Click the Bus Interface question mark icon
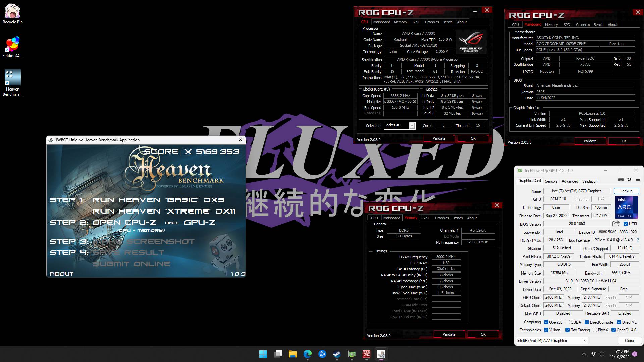 (x=638, y=240)
